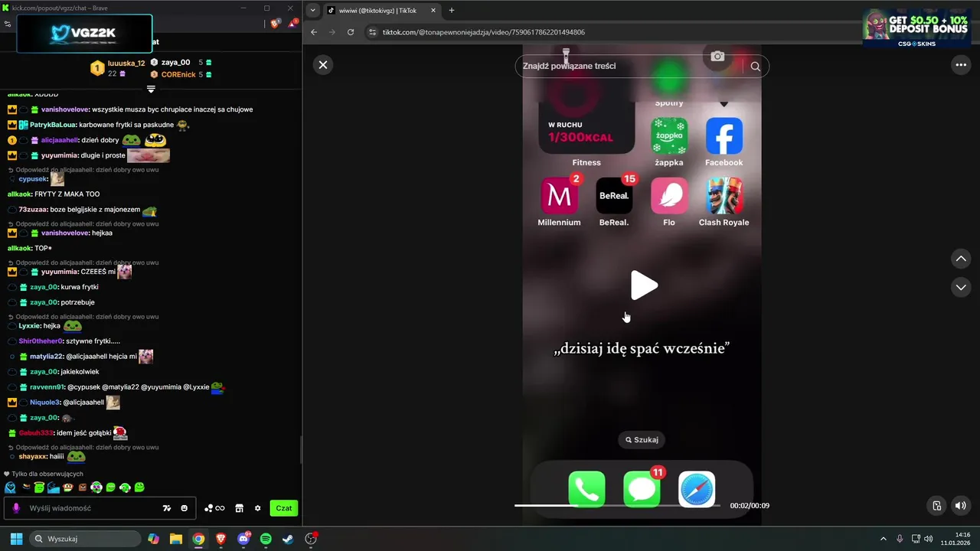Viewport: 980px width, 551px height.
Task: Open TikTok more options three-dot button
Action: 961,65
